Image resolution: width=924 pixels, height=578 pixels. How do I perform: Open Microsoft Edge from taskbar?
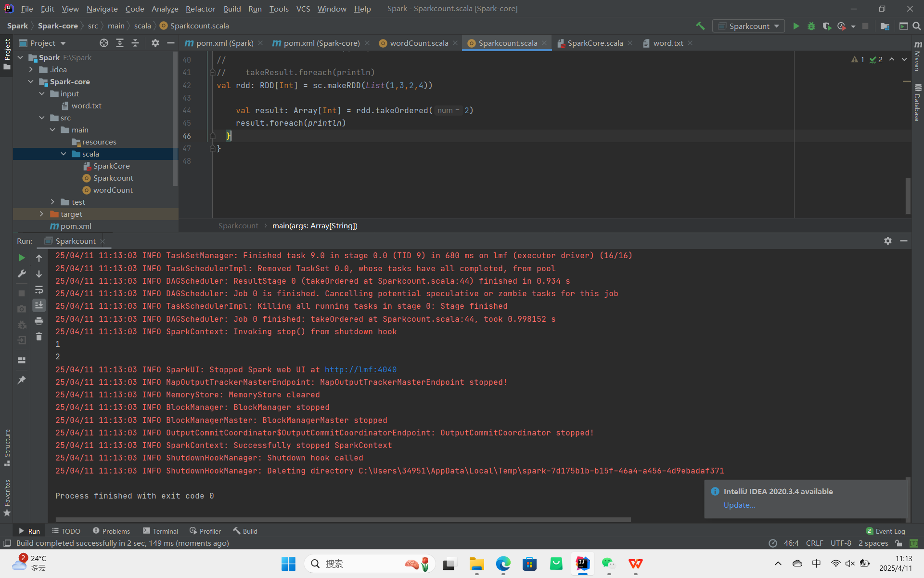click(503, 564)
